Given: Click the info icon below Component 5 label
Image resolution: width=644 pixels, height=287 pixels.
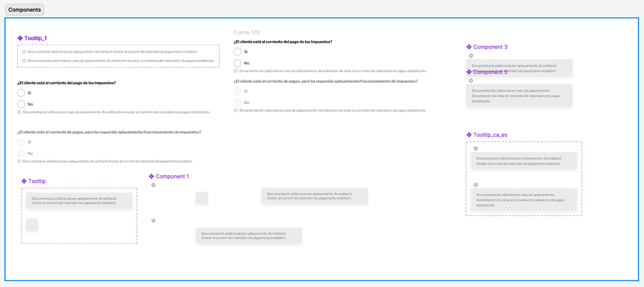Looking at the screenshot, I should click(471, 81).
